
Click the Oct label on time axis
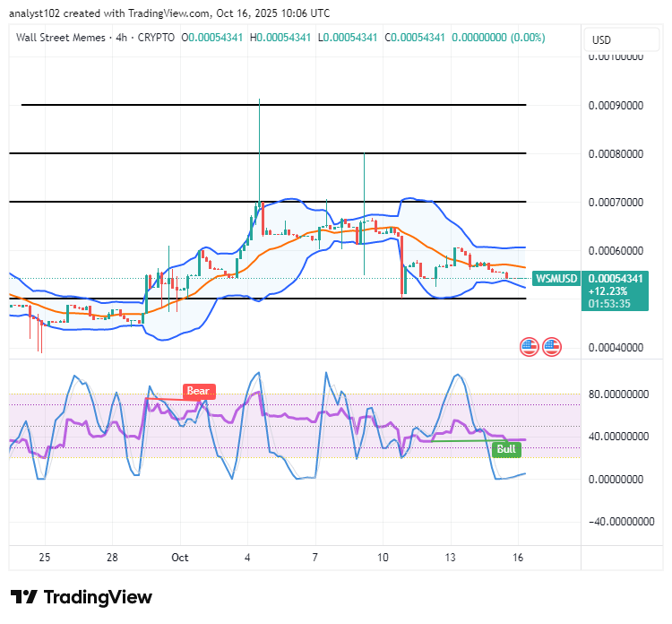click(x=180, y=558)
